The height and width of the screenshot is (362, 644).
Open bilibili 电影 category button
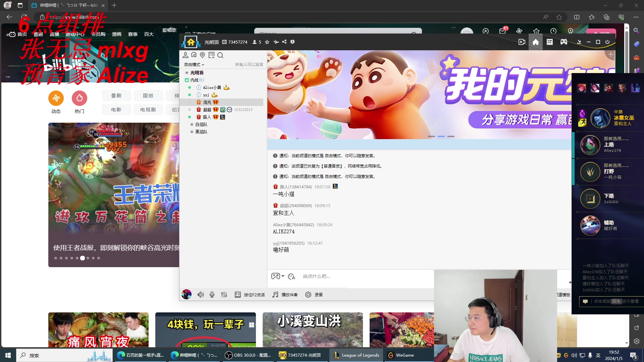[116, 110]
